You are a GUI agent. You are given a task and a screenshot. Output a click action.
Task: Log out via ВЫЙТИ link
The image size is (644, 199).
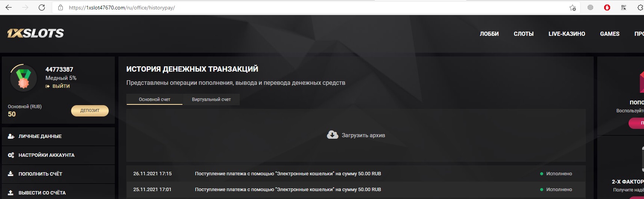tap(58, 86)
